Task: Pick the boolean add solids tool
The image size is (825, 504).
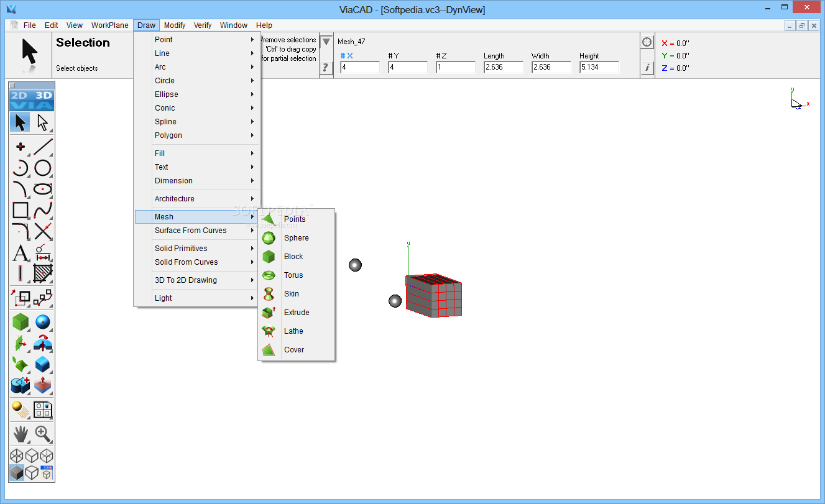Action: click(21, 385)
